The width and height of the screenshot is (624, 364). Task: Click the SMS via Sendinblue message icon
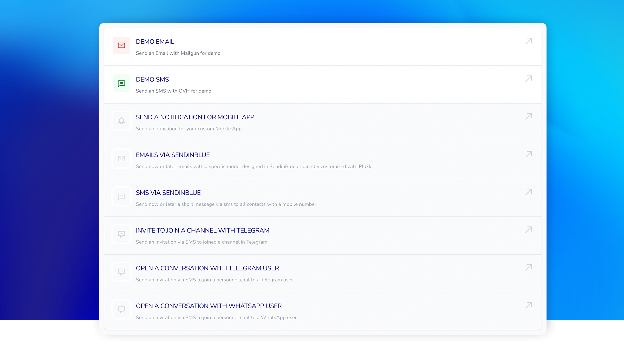tap(121, 197)
